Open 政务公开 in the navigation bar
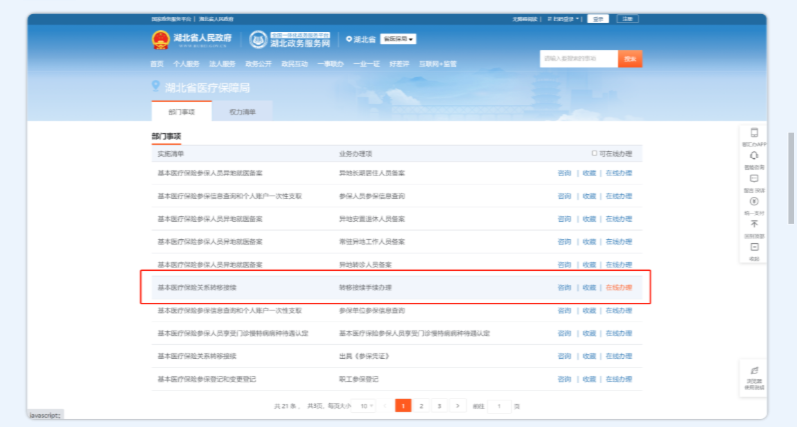The image size is (797, 427). [x=258, y=64]
